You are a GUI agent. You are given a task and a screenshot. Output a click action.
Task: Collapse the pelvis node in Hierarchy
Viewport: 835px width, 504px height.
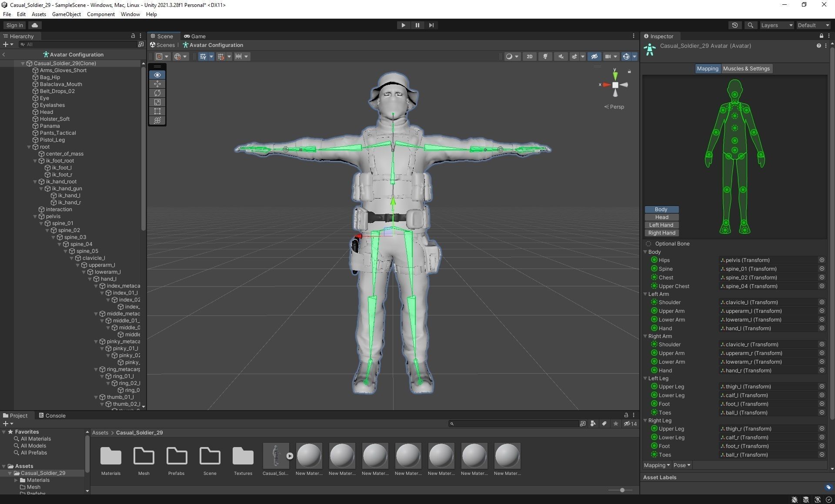(x=35, y=216)
